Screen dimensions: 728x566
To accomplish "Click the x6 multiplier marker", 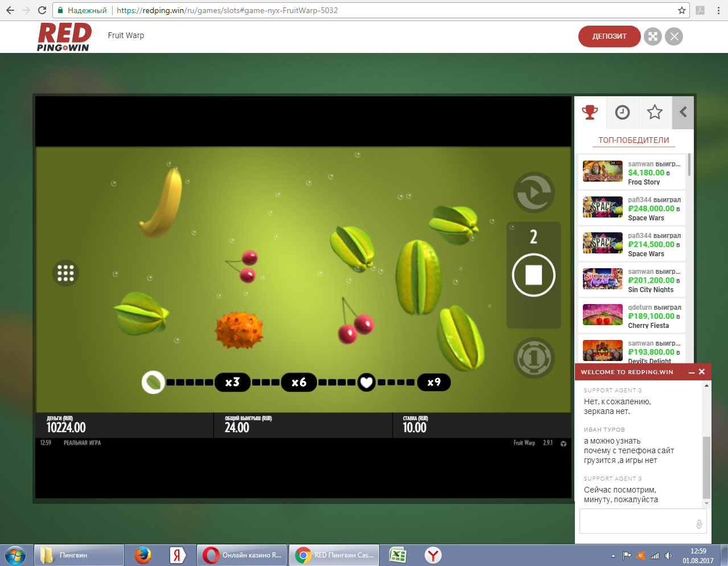I will tap(299, 382).
